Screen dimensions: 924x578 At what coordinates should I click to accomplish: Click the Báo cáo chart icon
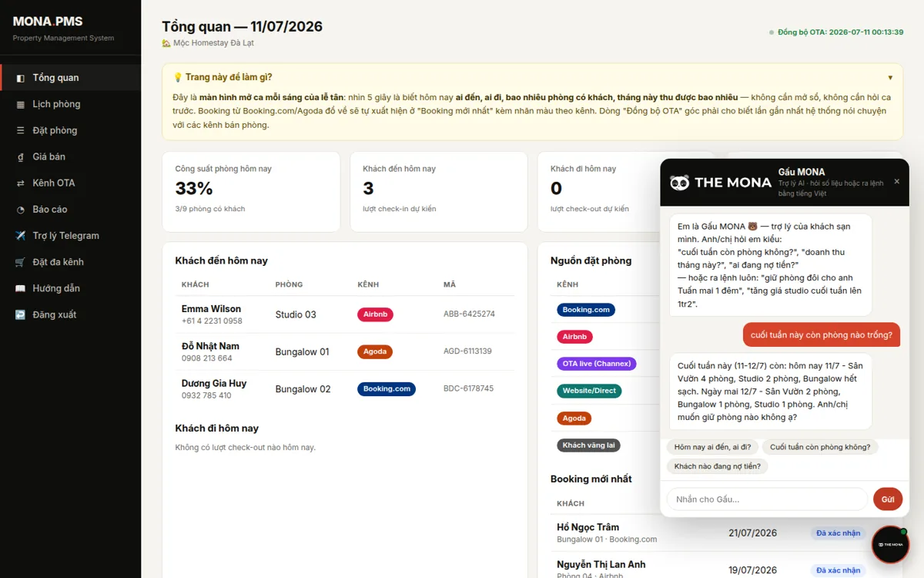pyautogui.click(x=20, y=209)
